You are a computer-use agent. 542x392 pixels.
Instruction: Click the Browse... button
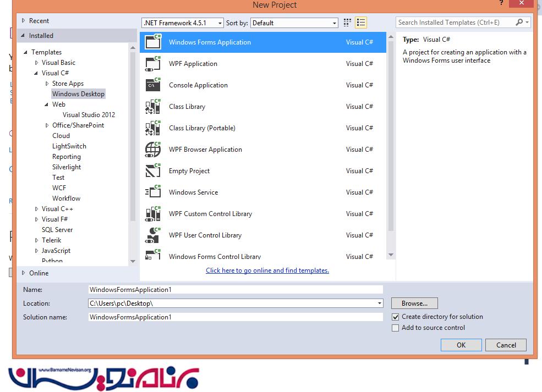pyautogui.click(x=414, y=303)
